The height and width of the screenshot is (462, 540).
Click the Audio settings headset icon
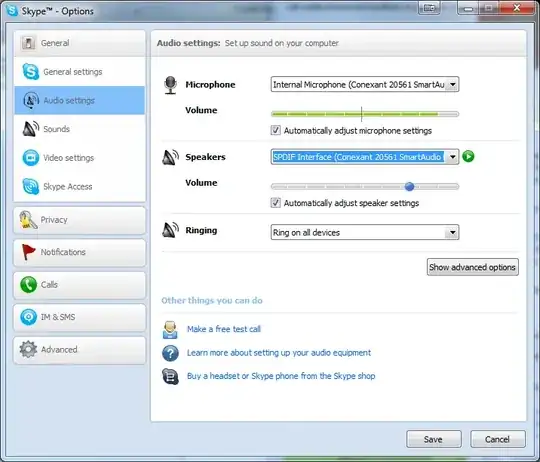click(x=31, y=101)
